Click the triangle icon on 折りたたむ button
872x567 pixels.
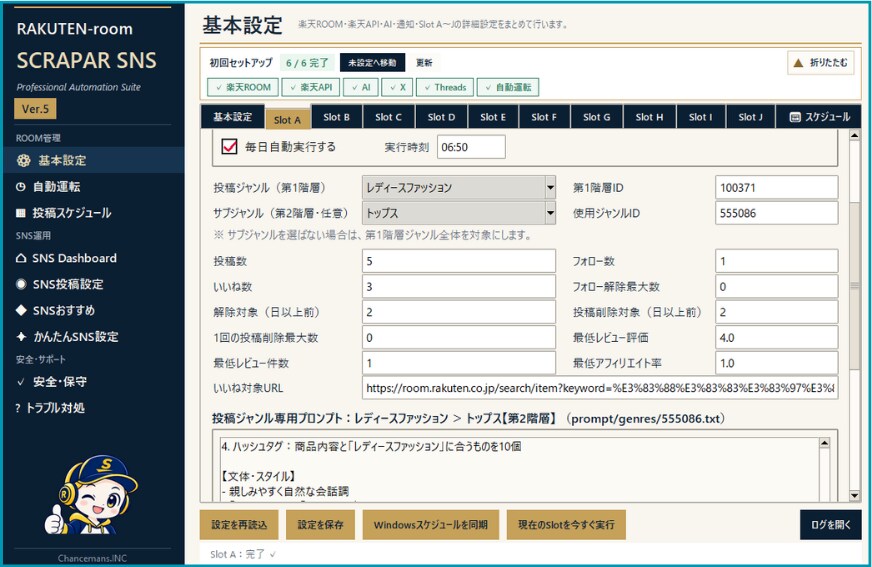(798, 63)
